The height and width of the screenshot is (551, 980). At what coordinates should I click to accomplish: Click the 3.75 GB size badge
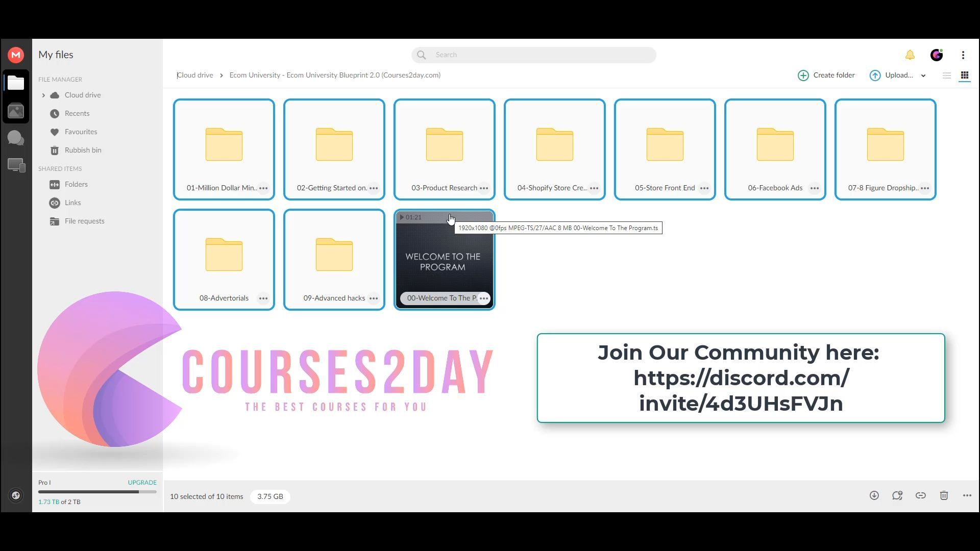(270, 496)
